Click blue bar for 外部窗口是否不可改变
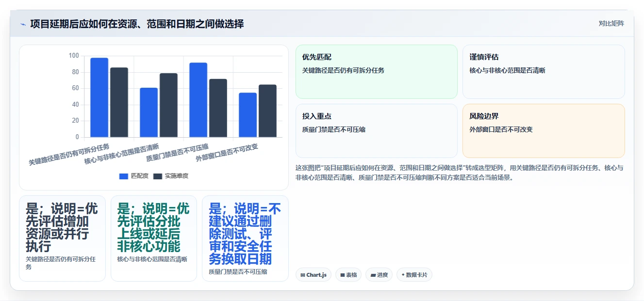 (x=248, y=115)
